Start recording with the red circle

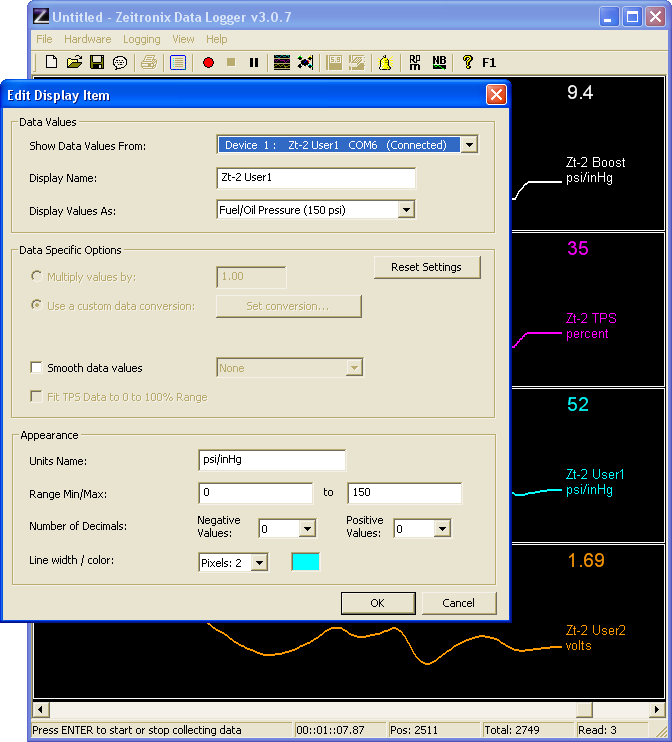208,62
